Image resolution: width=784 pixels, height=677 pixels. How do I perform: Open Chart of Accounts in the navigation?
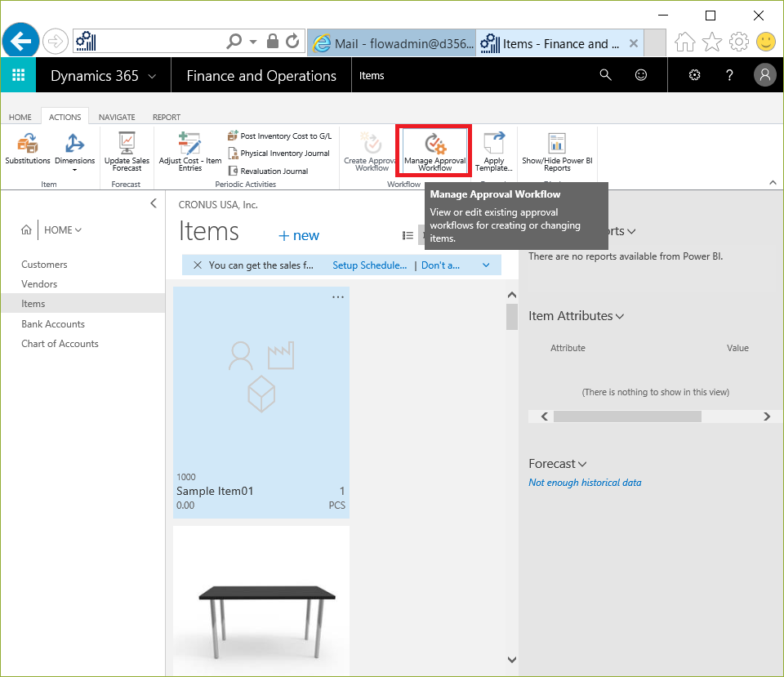point(60,344)
